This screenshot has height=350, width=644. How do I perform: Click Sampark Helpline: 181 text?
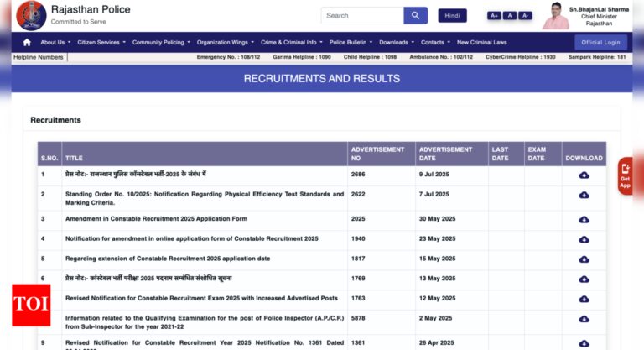(597, 57)
